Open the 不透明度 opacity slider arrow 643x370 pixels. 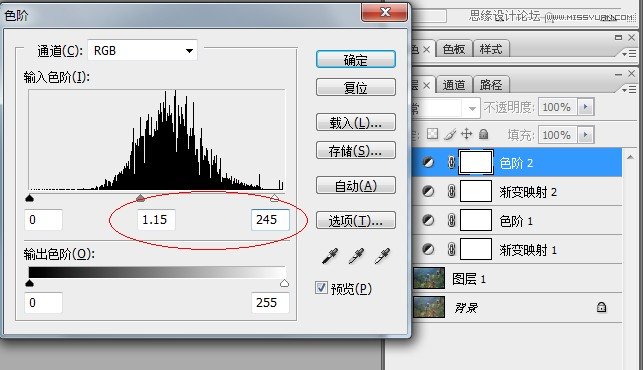point(586,107)
